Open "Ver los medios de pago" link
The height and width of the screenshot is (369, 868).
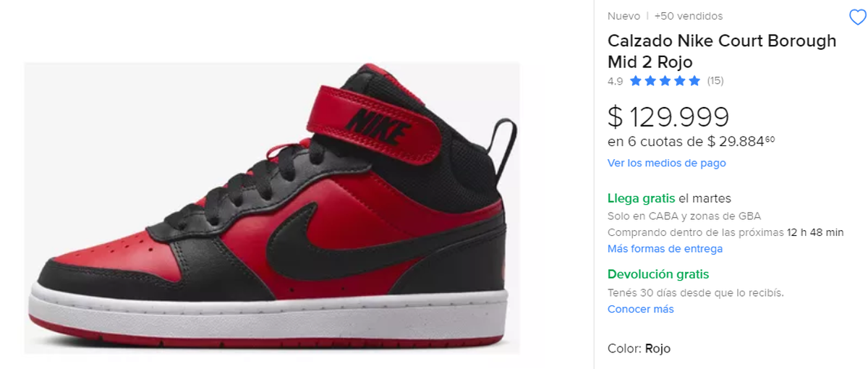(667, 163)
